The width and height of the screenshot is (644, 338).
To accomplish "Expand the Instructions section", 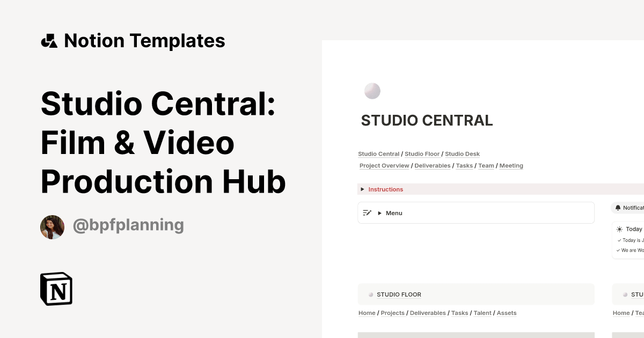I will 362,189.
